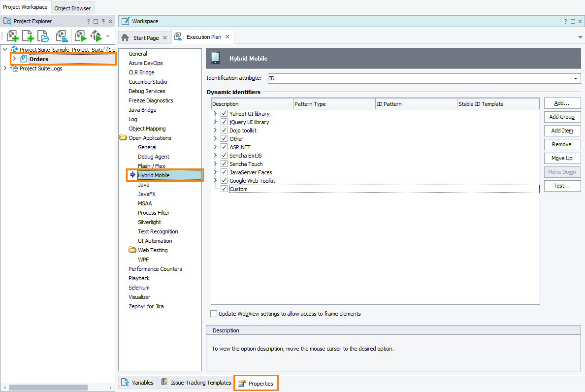Run the project using the run icon

click(x=80, y=35)
